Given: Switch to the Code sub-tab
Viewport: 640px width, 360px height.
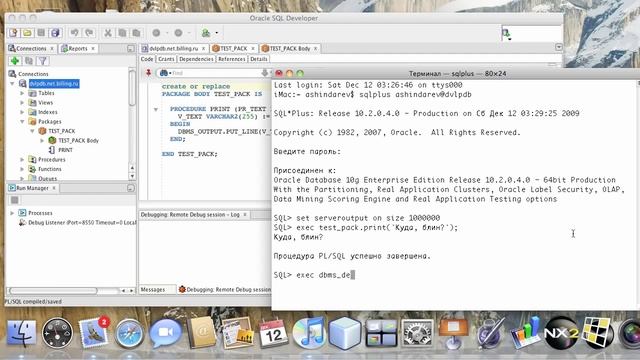Looking at the screenshot, I should [147, 59].
